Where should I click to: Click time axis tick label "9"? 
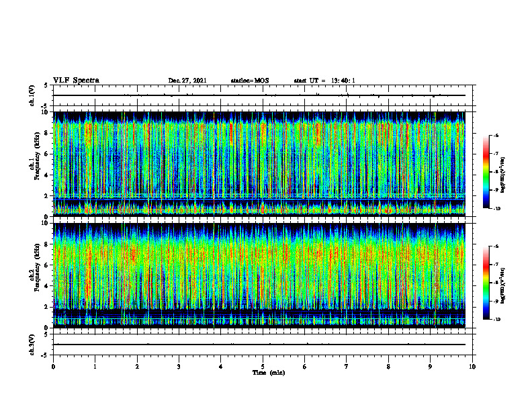point(430,367)
